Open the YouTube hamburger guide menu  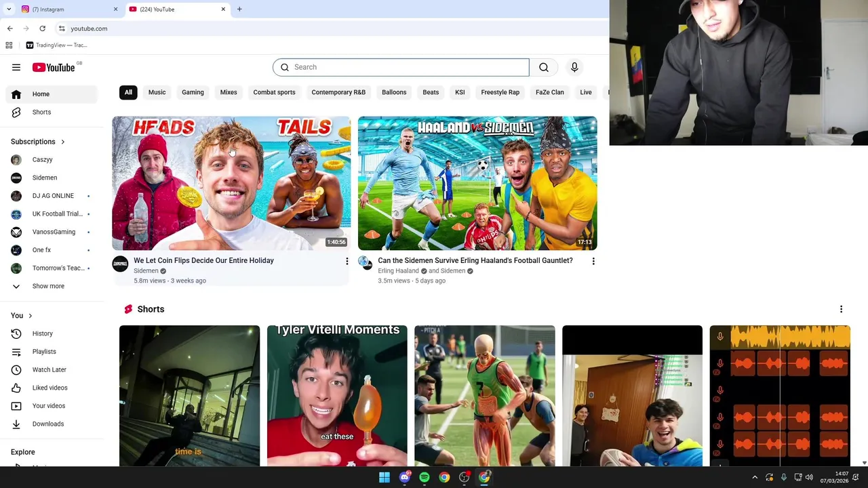tap(16, 67)
